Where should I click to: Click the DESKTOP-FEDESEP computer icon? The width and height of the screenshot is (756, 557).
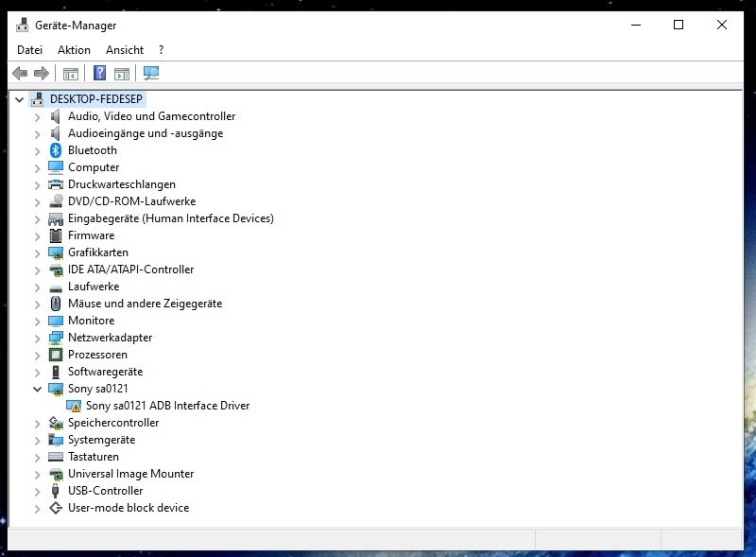tap(38, 99)
